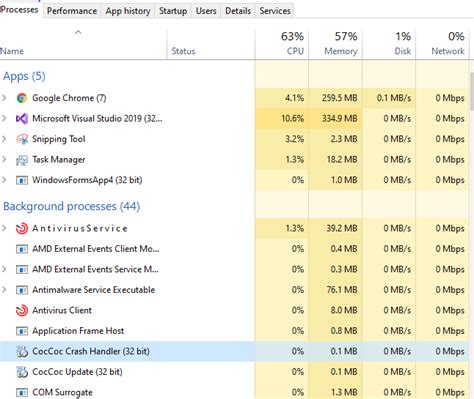Image resolution: width=474 pixels, height=399 pixels.
Task: Click the 76.1 MB memory value for Antimalware
Action: click(342, 290)
